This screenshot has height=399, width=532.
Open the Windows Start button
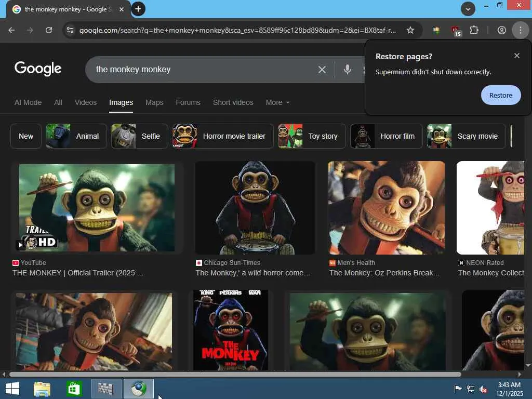click(x=12, y=389)
